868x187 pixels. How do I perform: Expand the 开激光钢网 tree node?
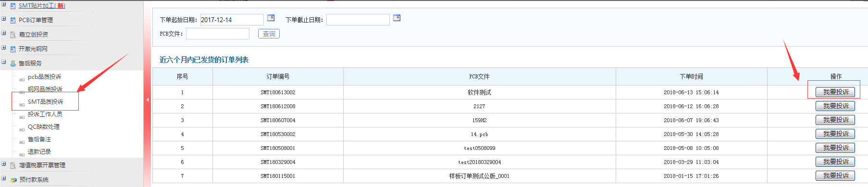pyautogui.click(x=4, y=48)
